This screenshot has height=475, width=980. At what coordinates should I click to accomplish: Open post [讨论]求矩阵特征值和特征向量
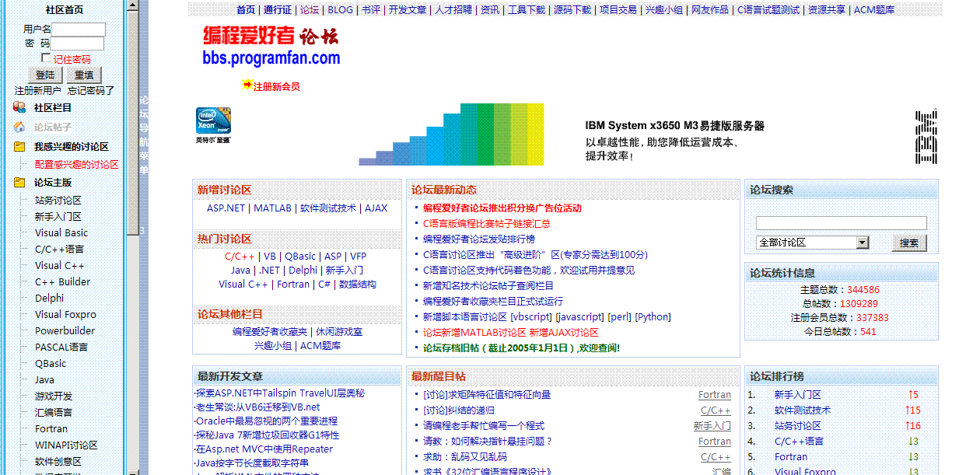pyautogui.click(x=487, y=395)
